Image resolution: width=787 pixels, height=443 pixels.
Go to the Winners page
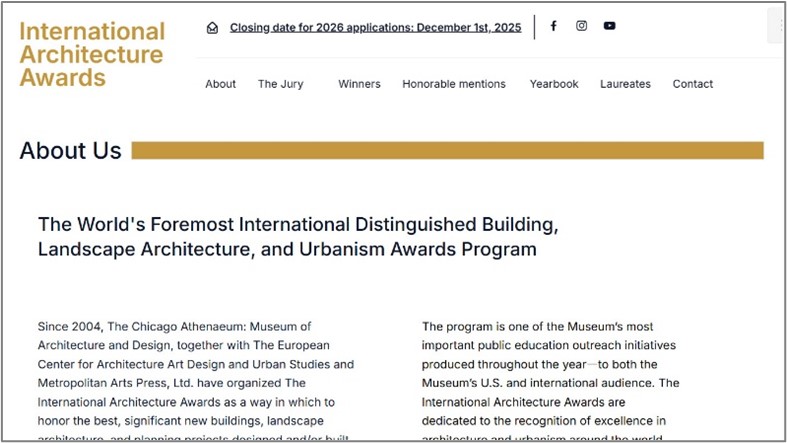(x=359, y=84)
